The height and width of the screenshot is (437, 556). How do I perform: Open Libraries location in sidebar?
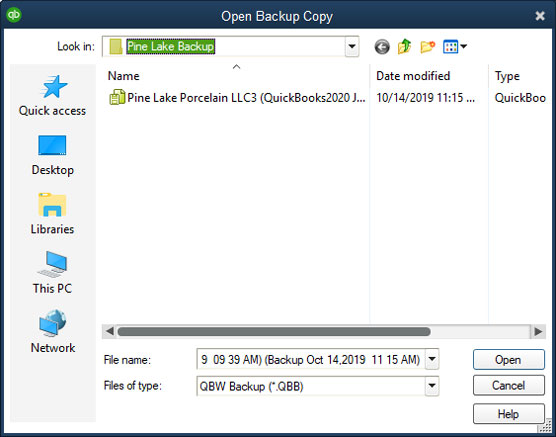pos(52,214)
